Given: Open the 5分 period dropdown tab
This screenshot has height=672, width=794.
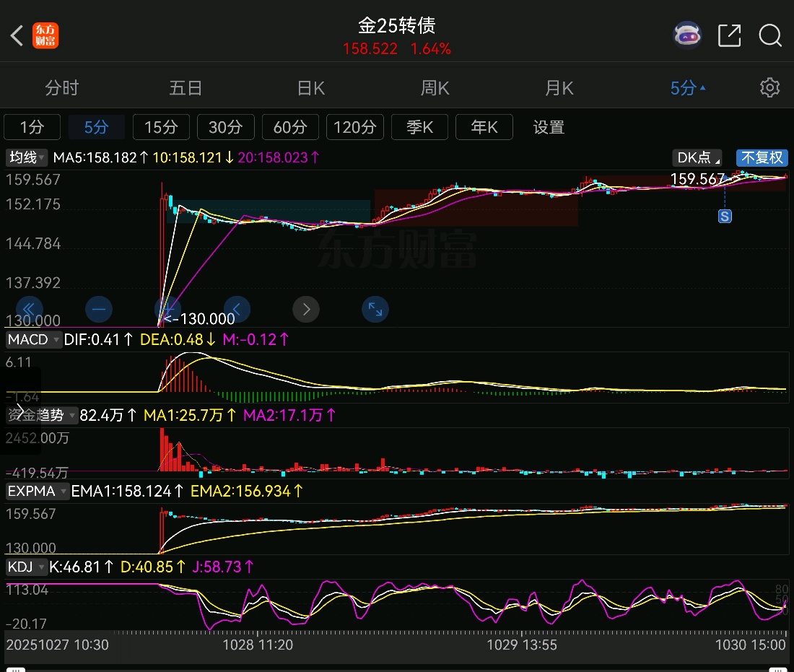Looking at the screenshot, I should click(x=687, y=88).
